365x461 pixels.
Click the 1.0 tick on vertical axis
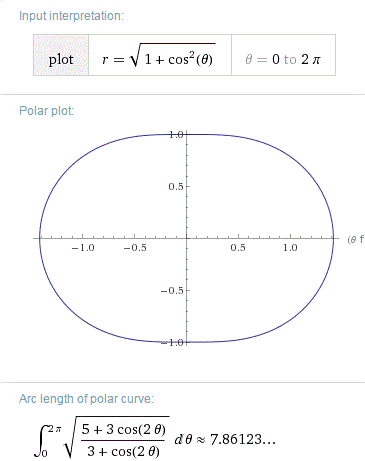pyautogui.click(x=176, y=135)
